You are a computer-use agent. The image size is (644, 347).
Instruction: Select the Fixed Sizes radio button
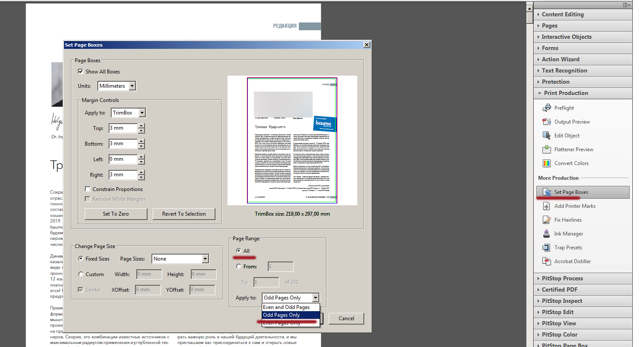click(81, 259)
